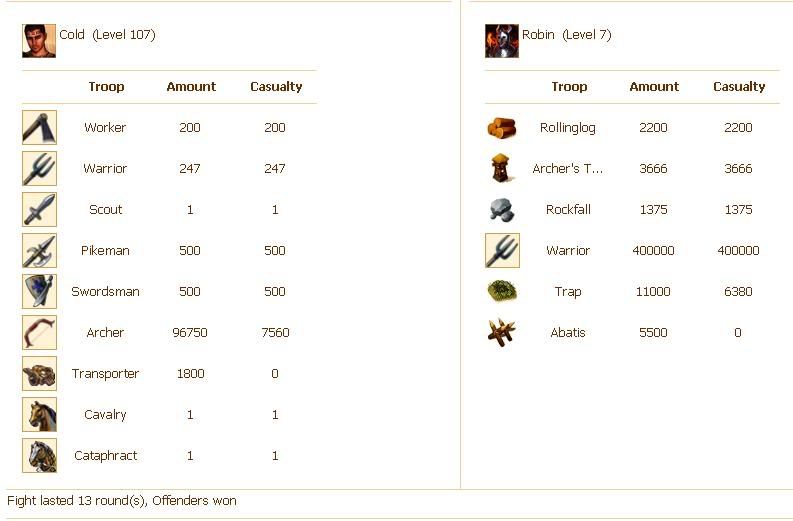Click the player name Cold
Screen dimensions: 793x521
click(72, 35)
